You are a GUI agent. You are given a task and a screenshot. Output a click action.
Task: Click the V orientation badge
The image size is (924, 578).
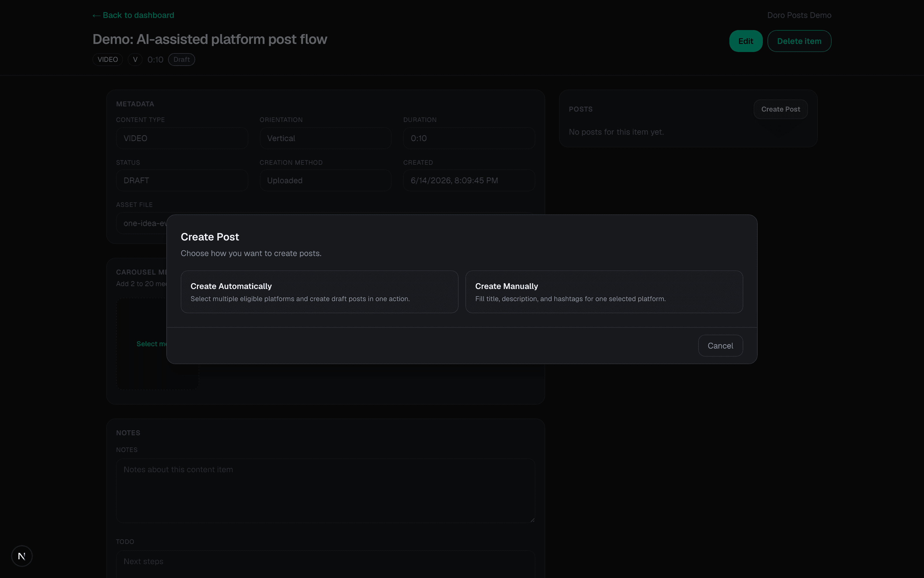click(x=135, y=60)
